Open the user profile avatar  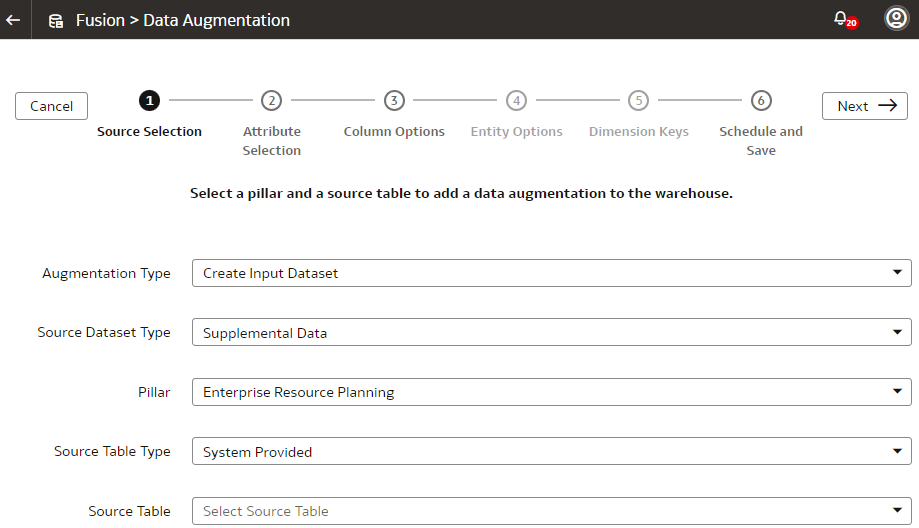pyautogui.click(x=896, y=19)
